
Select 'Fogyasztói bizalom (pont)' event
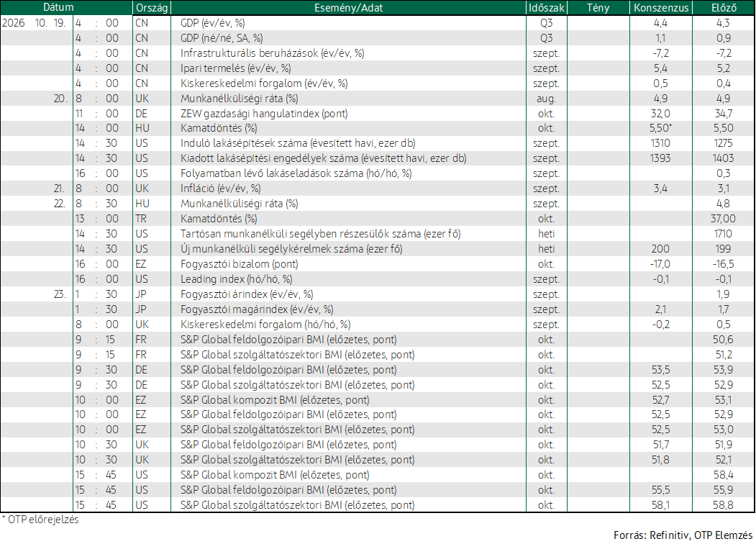point(239,264)
